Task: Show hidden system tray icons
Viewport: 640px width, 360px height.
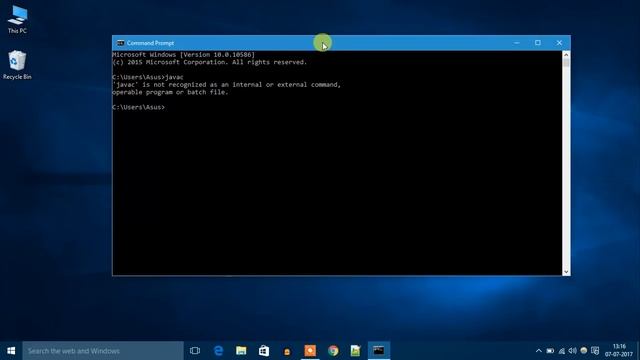Action: point(539,351)
